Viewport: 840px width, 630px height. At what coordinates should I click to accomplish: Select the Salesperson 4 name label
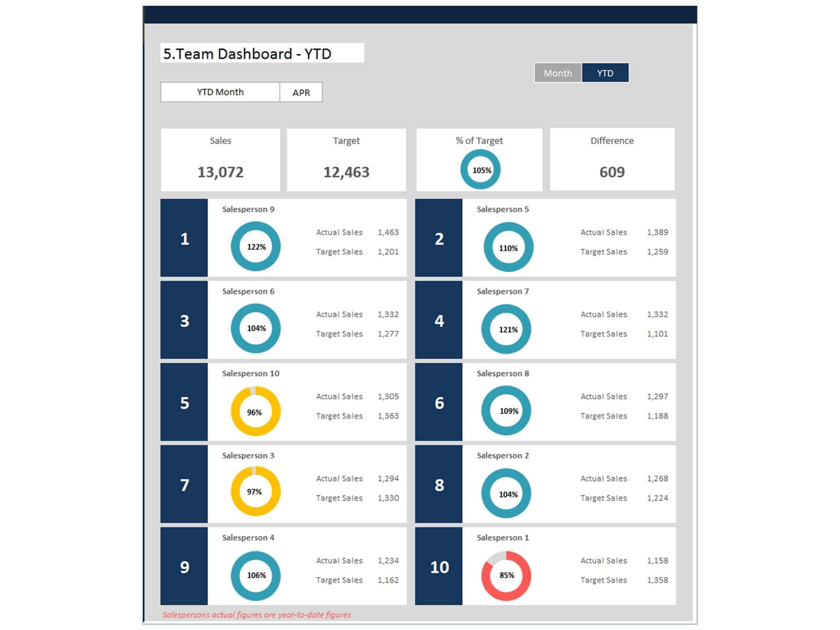[248, 538]
